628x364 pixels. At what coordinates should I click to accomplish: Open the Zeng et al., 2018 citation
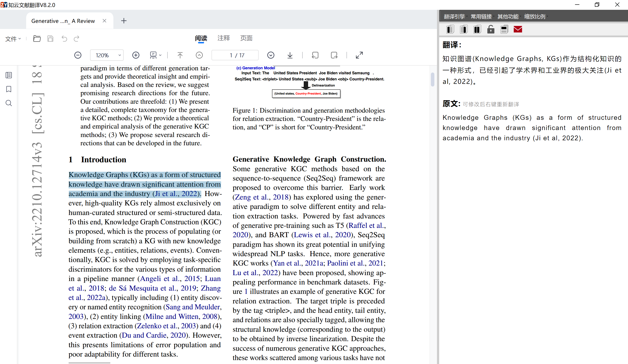pos(261,197)
